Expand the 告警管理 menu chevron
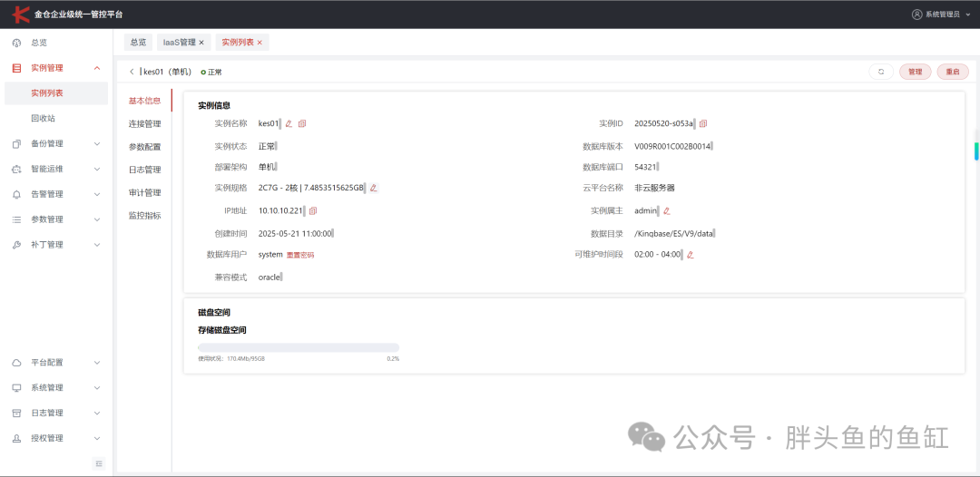The image size is (980, 477). click(97, 194)
